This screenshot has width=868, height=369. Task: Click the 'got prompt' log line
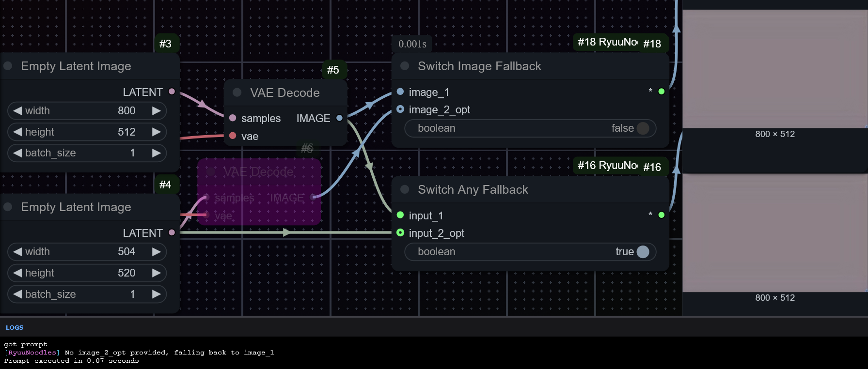[26, 344]
